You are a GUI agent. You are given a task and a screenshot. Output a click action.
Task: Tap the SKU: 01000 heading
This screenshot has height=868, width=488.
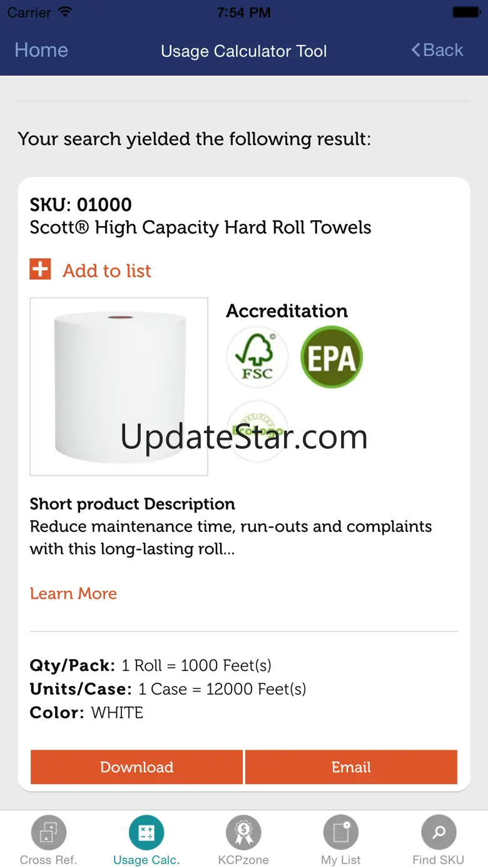[x=81, y=205]
